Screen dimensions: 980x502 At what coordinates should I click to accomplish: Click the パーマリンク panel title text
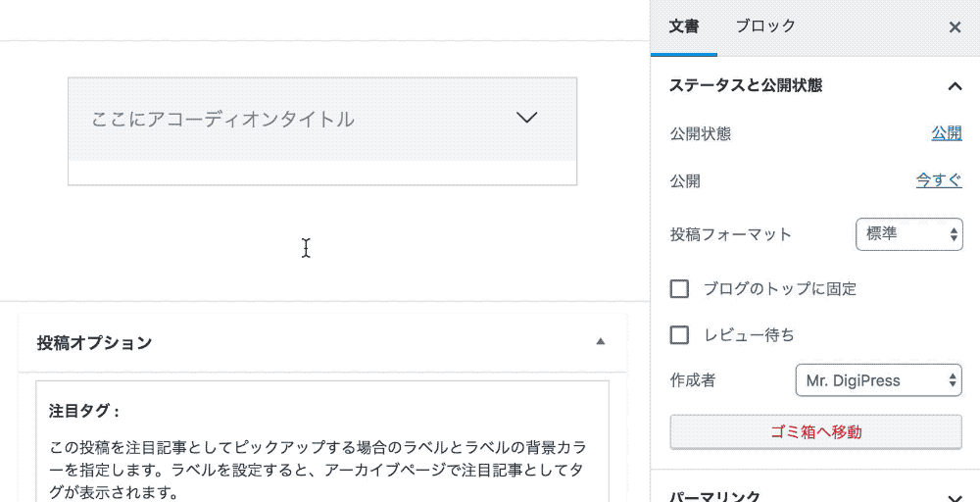pyautogui.click(x=714, y=497)
